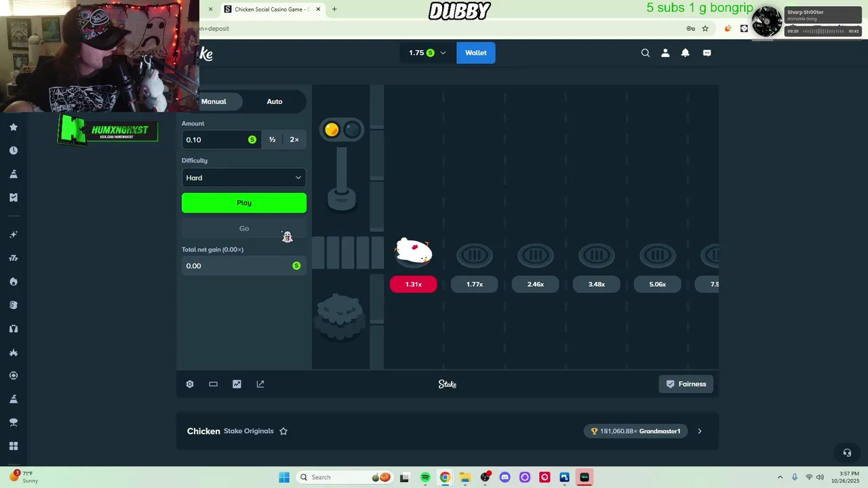Open a new browser tab

tap(334, 9)
